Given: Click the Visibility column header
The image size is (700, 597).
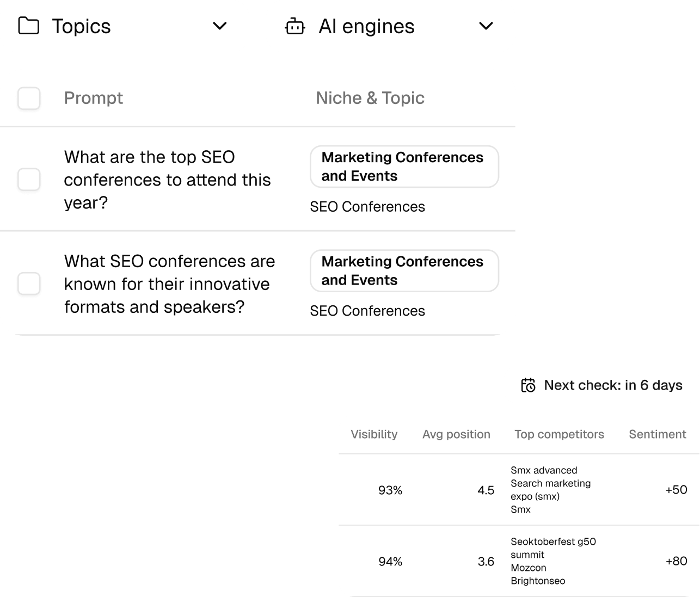Looking at the screenshot, I should [374, 434].
